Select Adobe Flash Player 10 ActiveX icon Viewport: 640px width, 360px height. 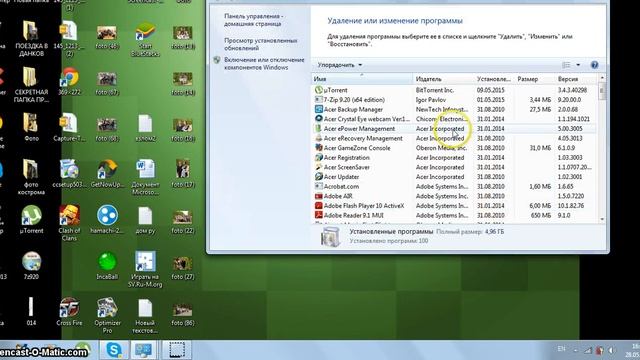click(319, 206)
